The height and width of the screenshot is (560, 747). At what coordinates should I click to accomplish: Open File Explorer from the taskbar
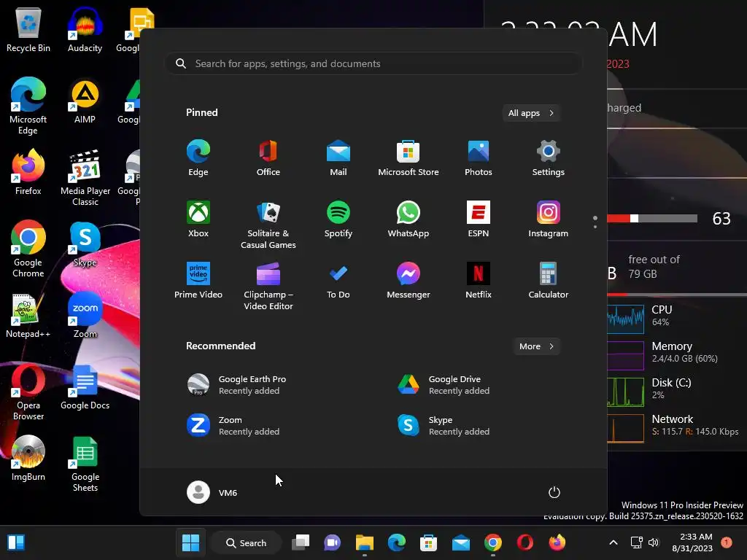pos(365,542)
